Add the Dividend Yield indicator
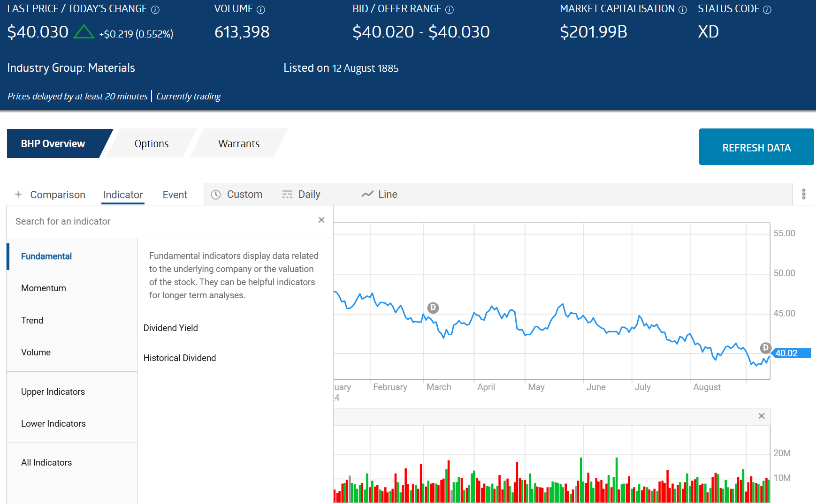Image resolution: width=816 pixels, height=504 pixels. 171,328
